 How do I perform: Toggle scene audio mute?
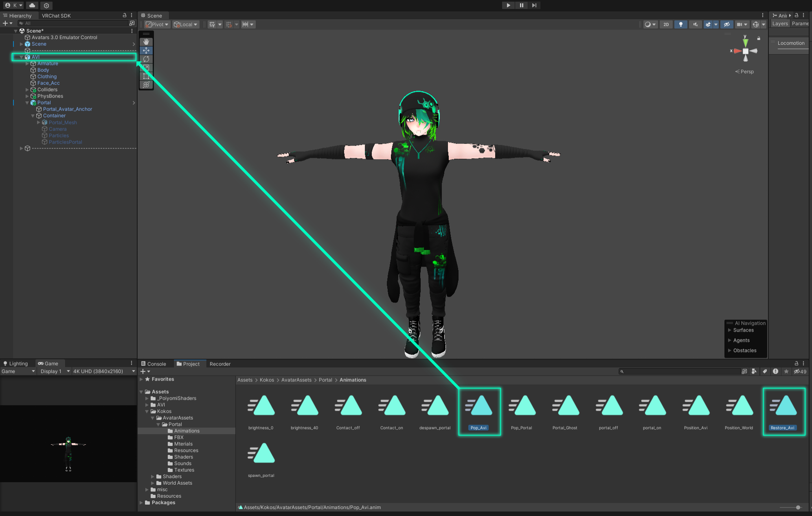(x=695, y=24)
